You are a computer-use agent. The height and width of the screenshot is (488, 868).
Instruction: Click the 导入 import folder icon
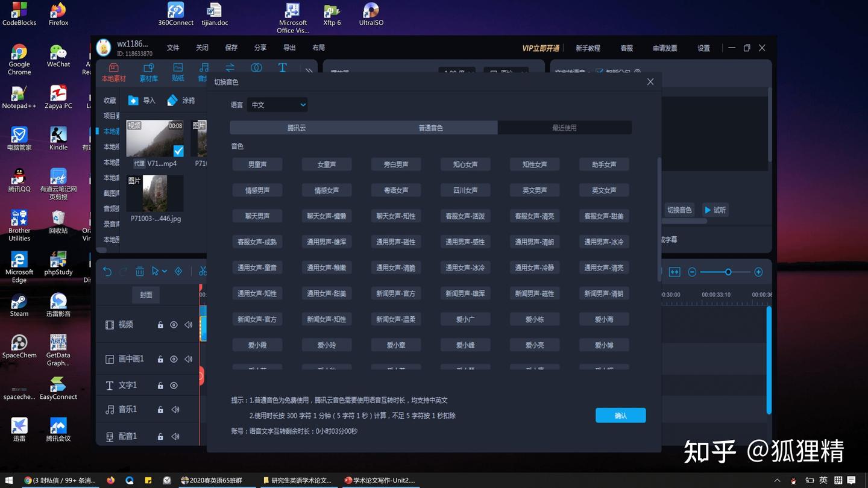click(133, 101)
